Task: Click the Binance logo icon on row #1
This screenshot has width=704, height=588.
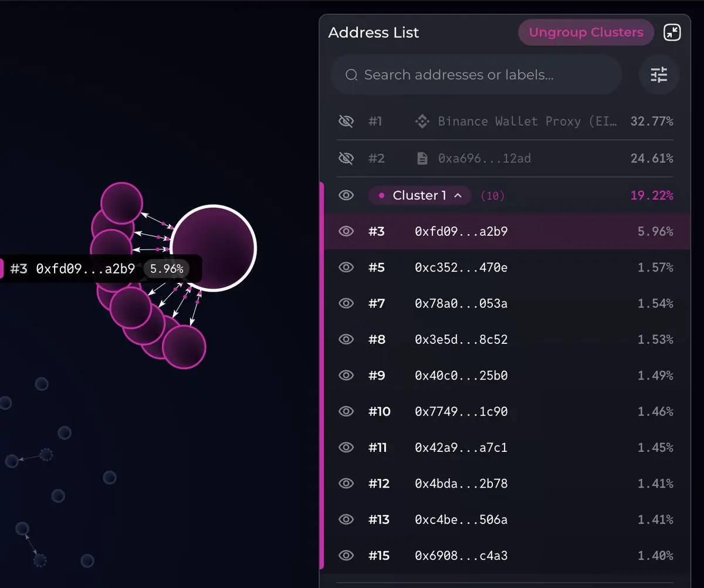Action: [422, 121]
